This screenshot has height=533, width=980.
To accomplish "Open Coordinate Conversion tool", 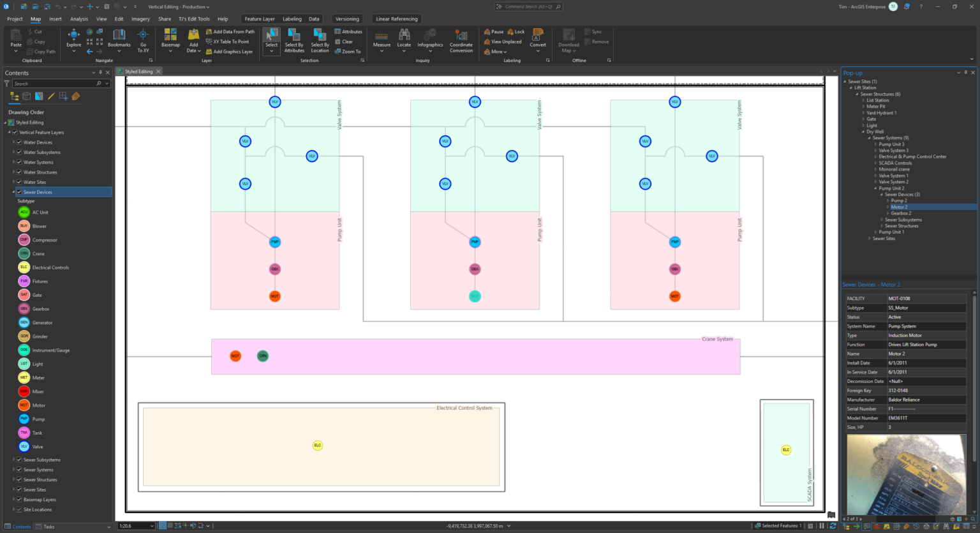I will click(x=461, y=40).
